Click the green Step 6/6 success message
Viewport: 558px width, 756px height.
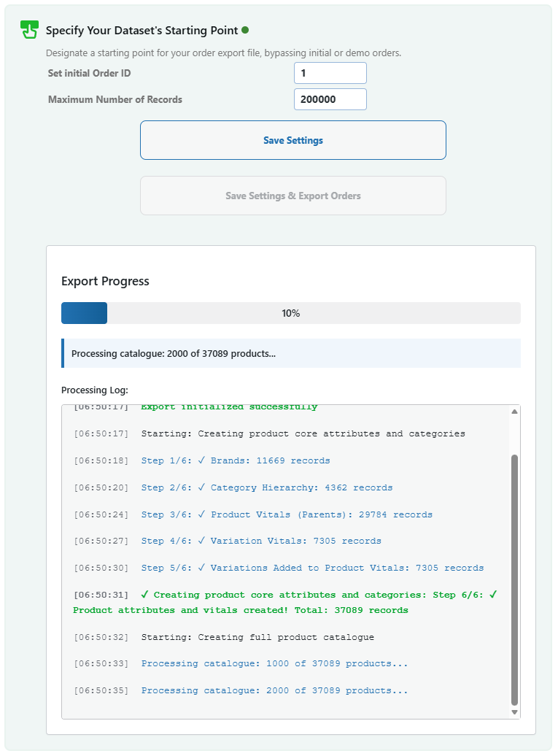point(284,602)
